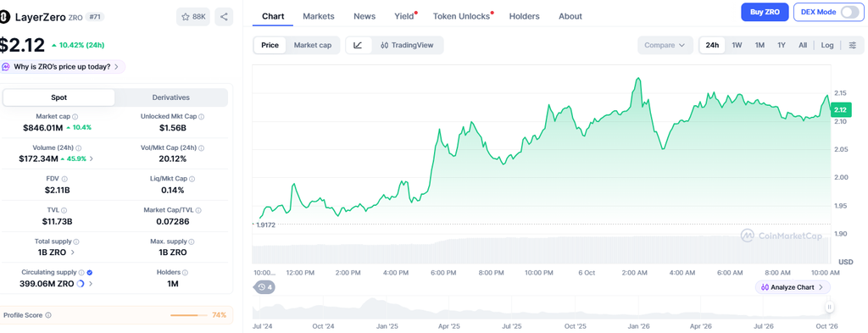Click the Volume (24h) info icon
The height and width of the screenshot is (333, 868).
tap(79, 148)
